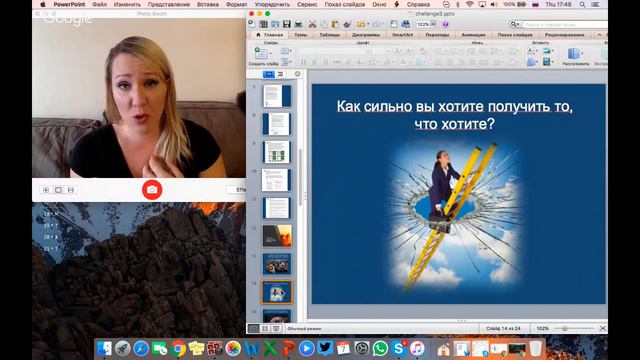640x360 pixels.
Task: Open Skype from the Dock
Action: [x=398, y=349]
